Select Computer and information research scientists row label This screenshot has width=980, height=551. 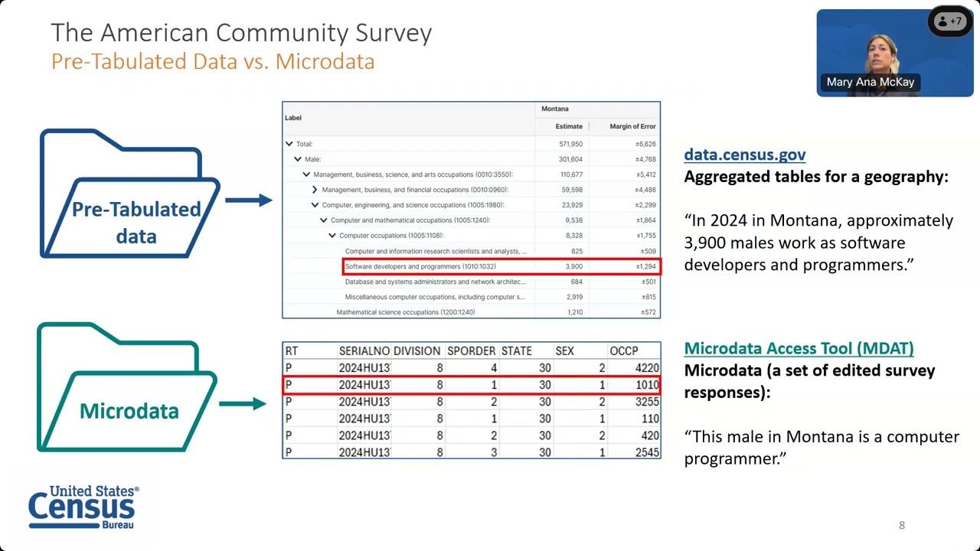pos(436,251)
